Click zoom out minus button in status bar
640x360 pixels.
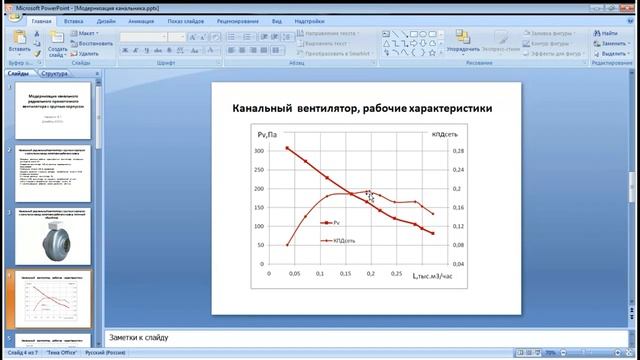point(563,353)
